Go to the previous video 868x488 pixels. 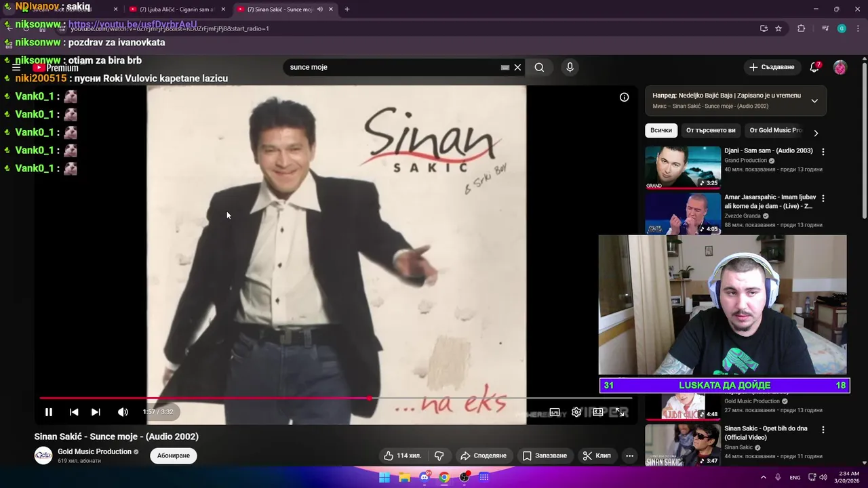[74, 412]
